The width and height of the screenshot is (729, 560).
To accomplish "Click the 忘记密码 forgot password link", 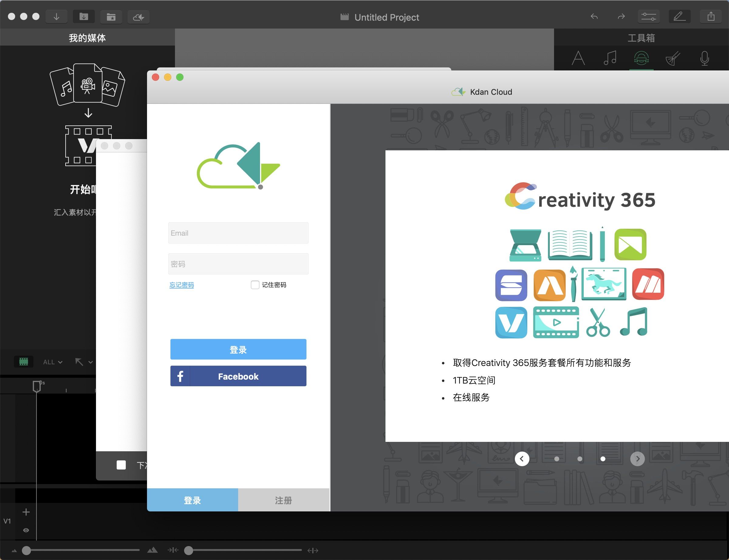I will [182, 285].
